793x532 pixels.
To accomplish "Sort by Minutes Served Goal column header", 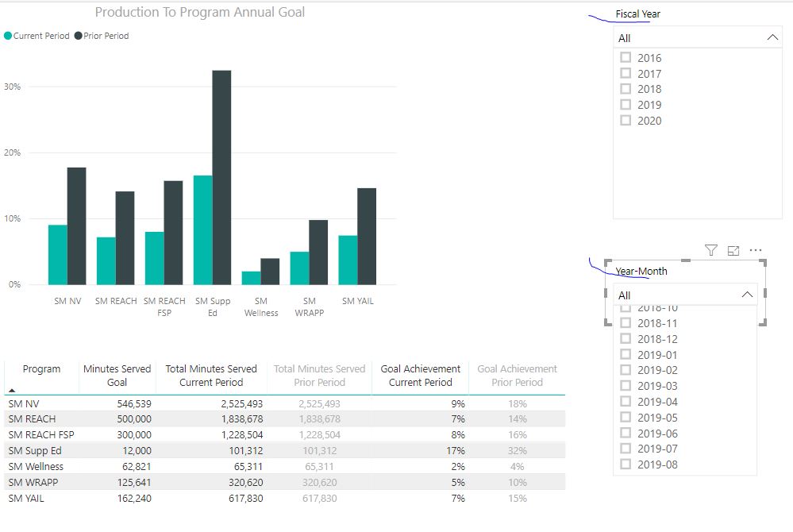I will (x=117, y=376).
